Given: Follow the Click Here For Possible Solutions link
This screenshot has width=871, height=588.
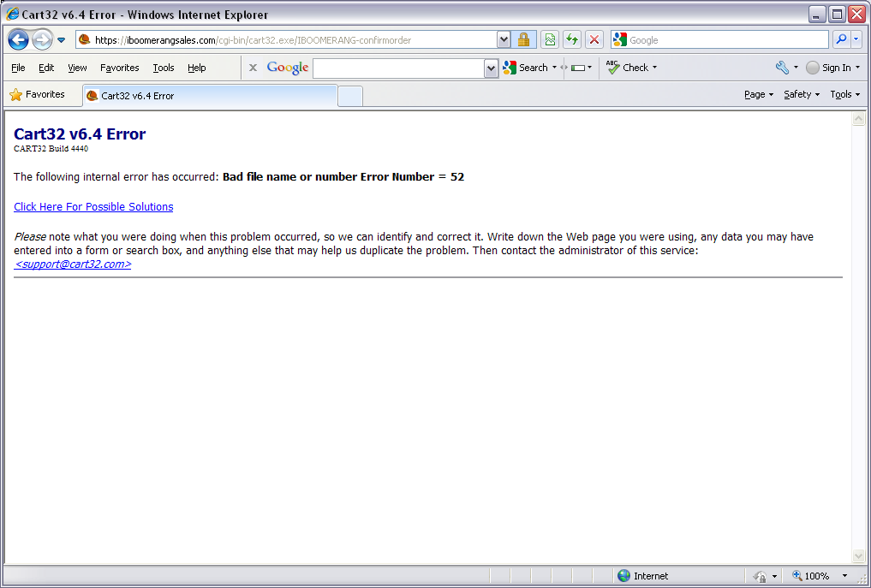Looking at the screenshot, I should pyautogui.click(x=93, y=206).
